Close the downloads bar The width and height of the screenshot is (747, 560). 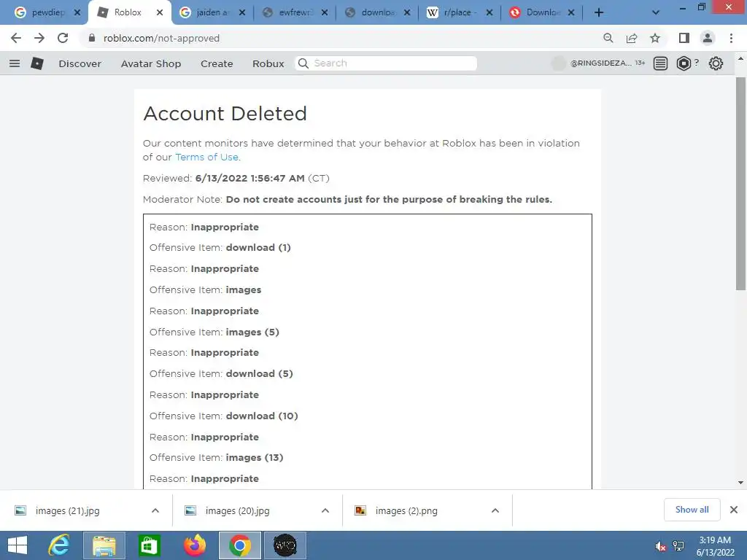pyautogui.click(x=734, y=510)
